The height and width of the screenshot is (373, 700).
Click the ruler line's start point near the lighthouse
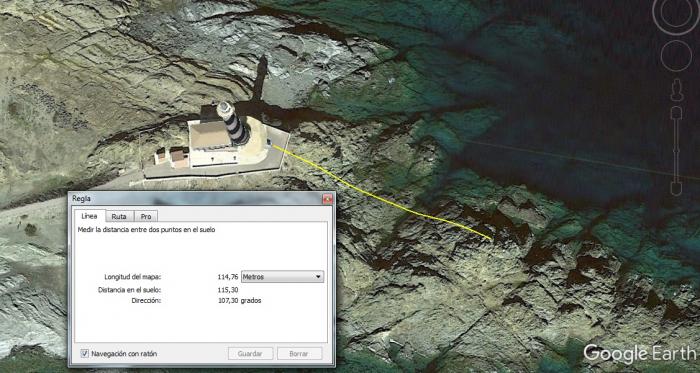coord(273,145)
